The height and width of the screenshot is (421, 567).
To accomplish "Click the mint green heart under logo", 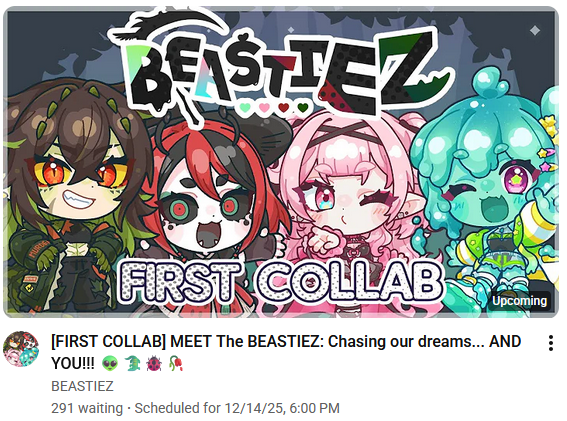I will click(x=245, y=107).
